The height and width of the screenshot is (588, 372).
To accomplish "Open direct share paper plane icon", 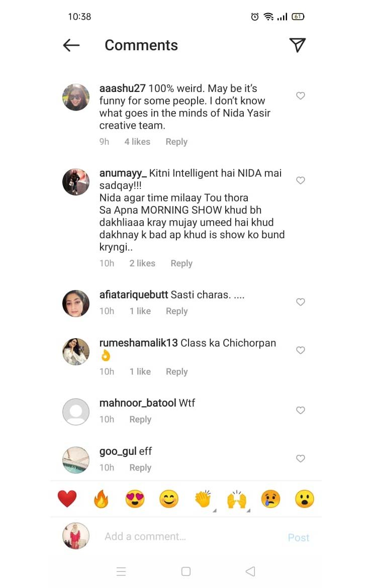I will pyautogui.click(x=298, y=45).
